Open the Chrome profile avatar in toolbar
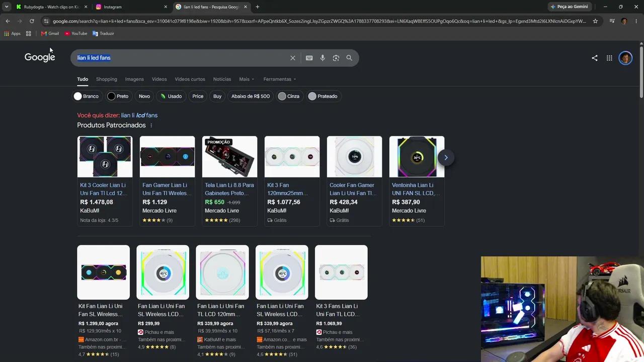 pyautogui.click(x=624, y=21)
